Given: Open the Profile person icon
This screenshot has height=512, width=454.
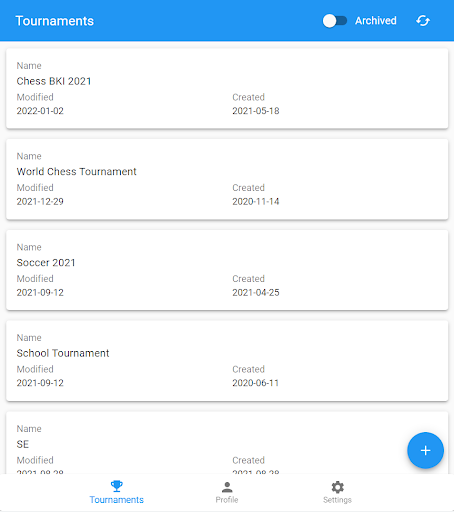Looking at the screenshot, I should pos(227,487).
